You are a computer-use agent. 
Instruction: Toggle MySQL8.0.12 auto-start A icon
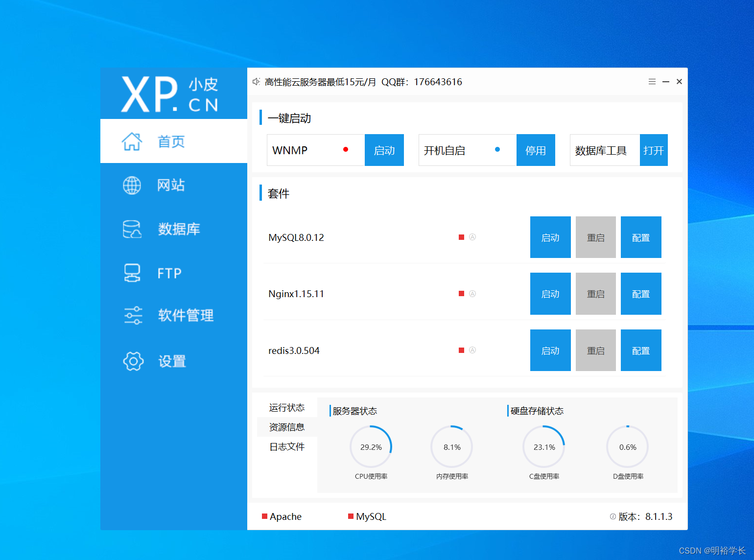(472, 237)
